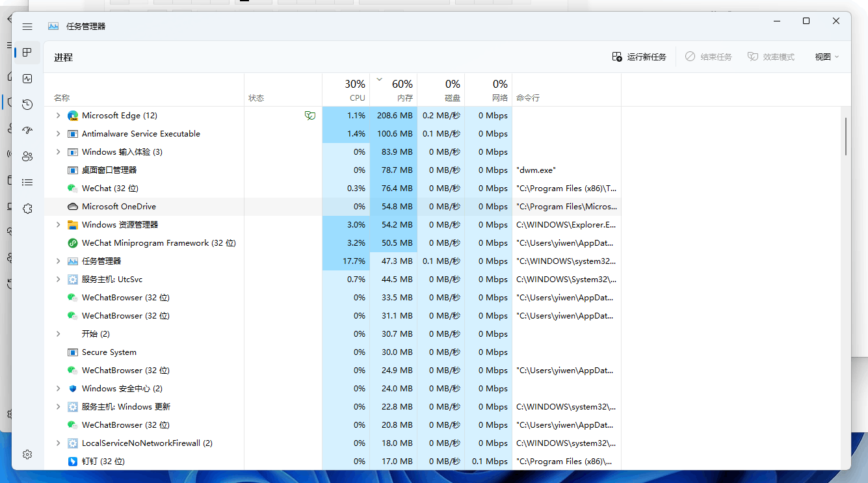Viewport: 868px width, 483px height.
Task: Click the 服务主机: UtcSvc gear icon
Action: pos(73,280)
